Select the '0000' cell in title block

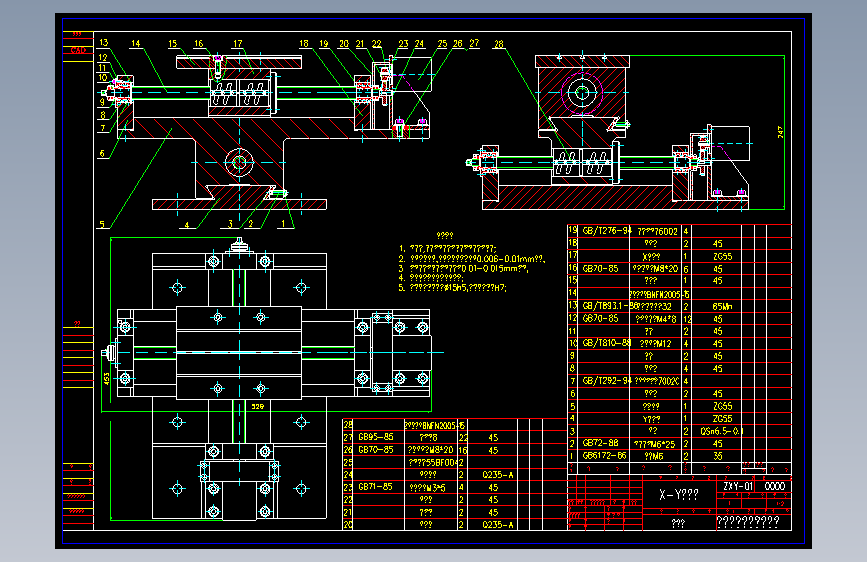point(775,486)
